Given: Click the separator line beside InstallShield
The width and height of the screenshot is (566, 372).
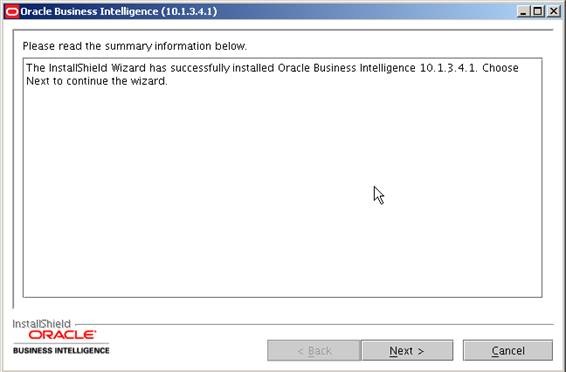Looking at the screenshot, I should pos(314,324).
